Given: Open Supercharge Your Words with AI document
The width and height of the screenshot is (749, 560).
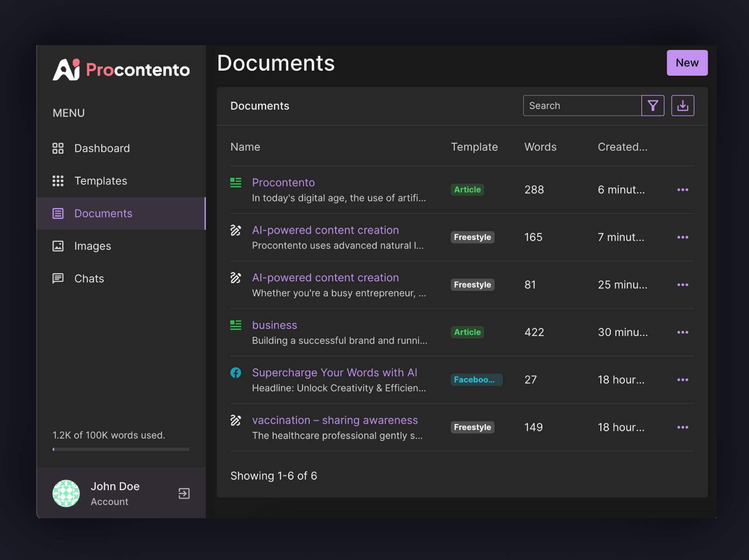Looking at the screenshot, I should (334, 373).
